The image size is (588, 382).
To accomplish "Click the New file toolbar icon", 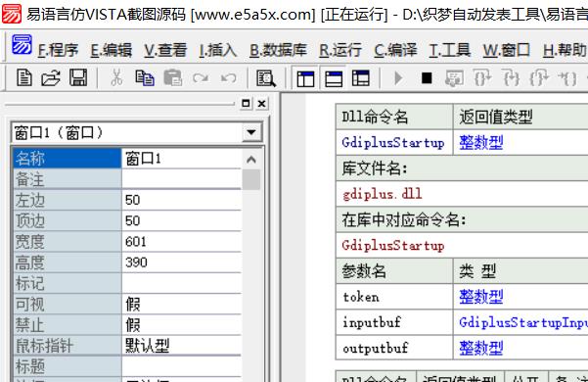I will pyautogui.click(x=24, y=78).
